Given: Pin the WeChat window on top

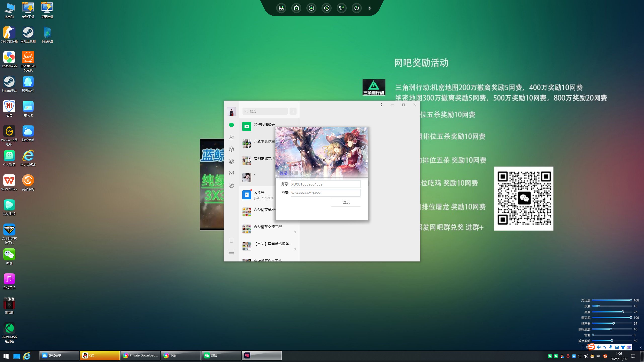Looking at the screenshot, I should [381, 105].
